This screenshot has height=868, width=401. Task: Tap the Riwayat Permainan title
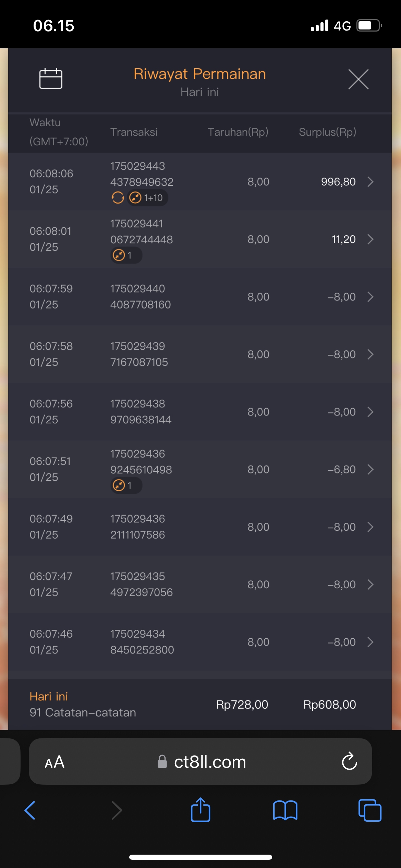[x=200, y=74]
